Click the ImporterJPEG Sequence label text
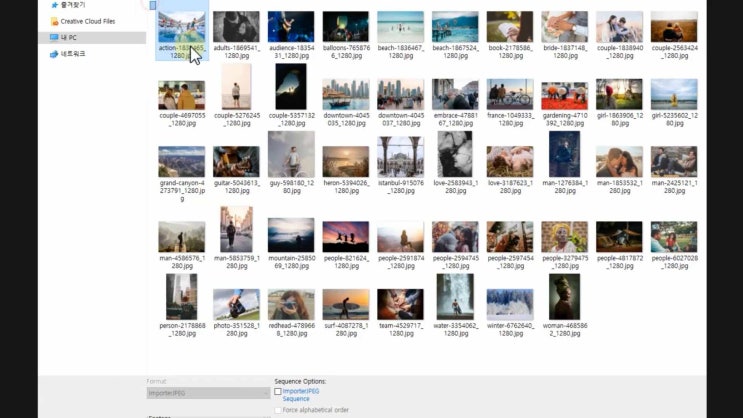The width and height of the screenshot is (743, 418). pyautogui.click(x=301, y=395)
